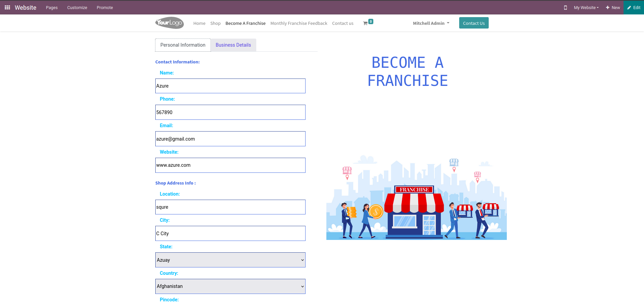Click the Contact Information: section label
Screen dimensions: 644x302
(177, 62)
